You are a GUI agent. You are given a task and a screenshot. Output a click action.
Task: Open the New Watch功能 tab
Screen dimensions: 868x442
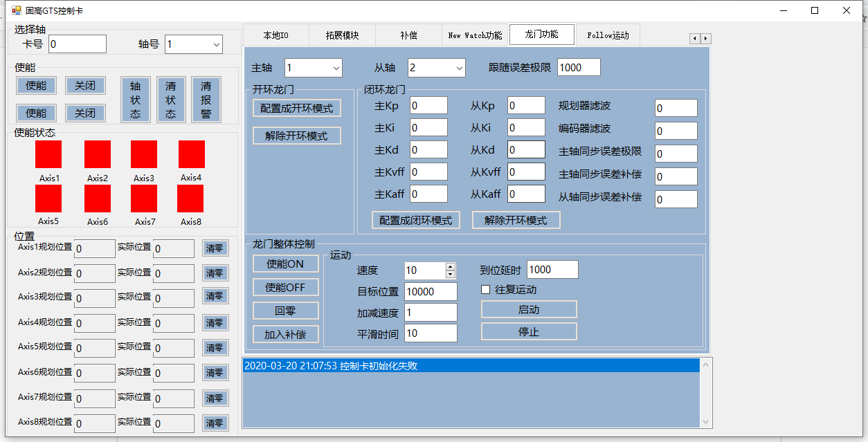(475, 35)
